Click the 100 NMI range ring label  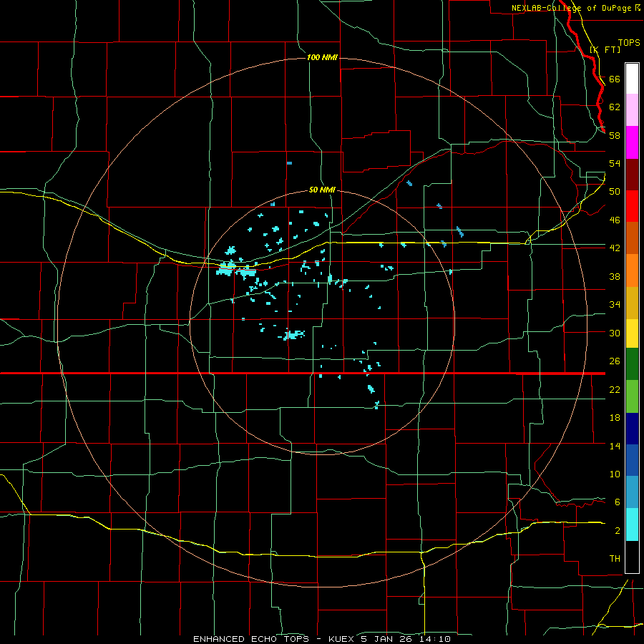pyautogui.click(x=322, y=57)
